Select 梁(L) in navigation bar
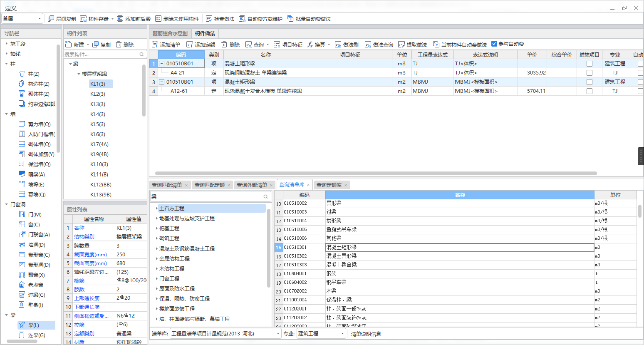The height and width of the screenshot is (345, 644). pyautogui.click(x=36, y=325)
